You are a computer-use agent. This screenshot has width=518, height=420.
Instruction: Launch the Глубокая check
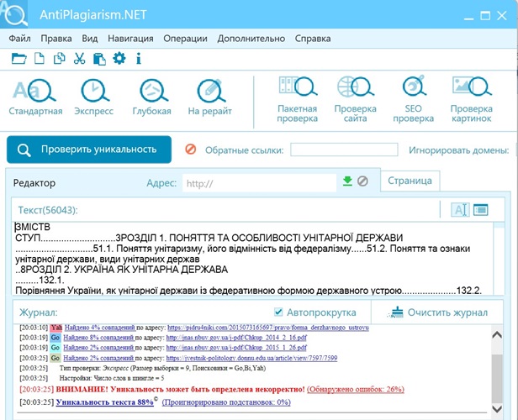click(152, 97)
